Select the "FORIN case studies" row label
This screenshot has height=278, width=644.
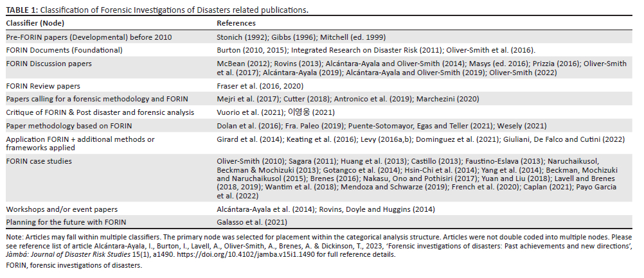pyautogui.click(x=39, y=161)
